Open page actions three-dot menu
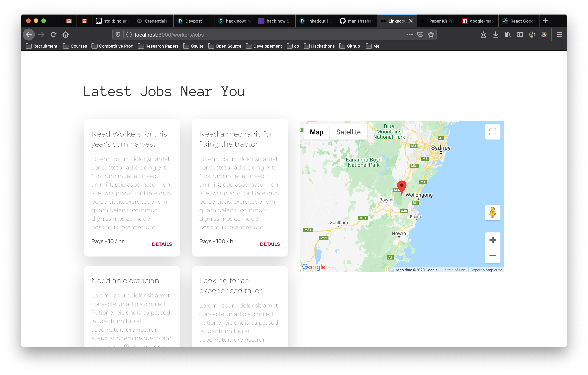 [x=410, y=35]
